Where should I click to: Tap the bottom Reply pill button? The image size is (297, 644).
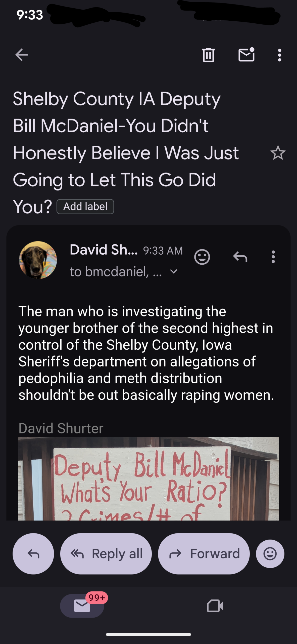pos(33,554)
